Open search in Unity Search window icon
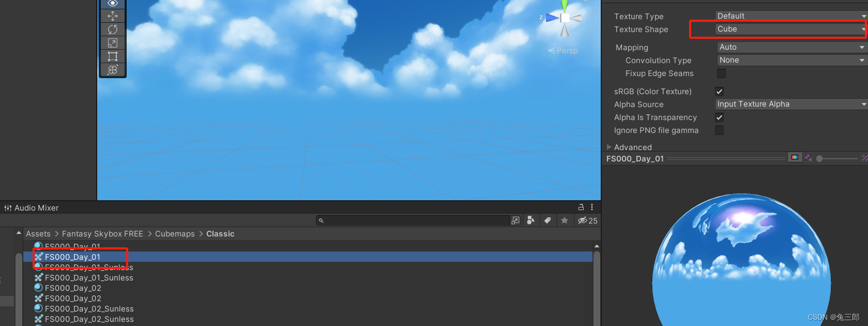 coord(515,220)
